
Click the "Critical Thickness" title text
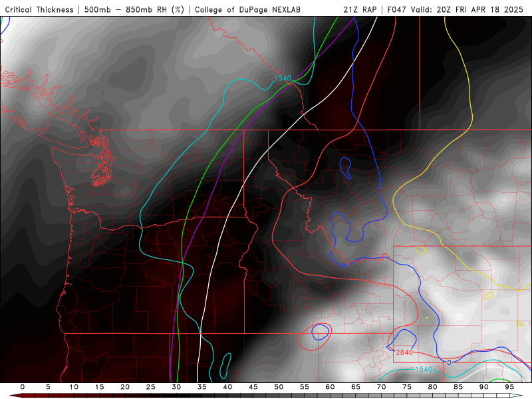[39, 9]
